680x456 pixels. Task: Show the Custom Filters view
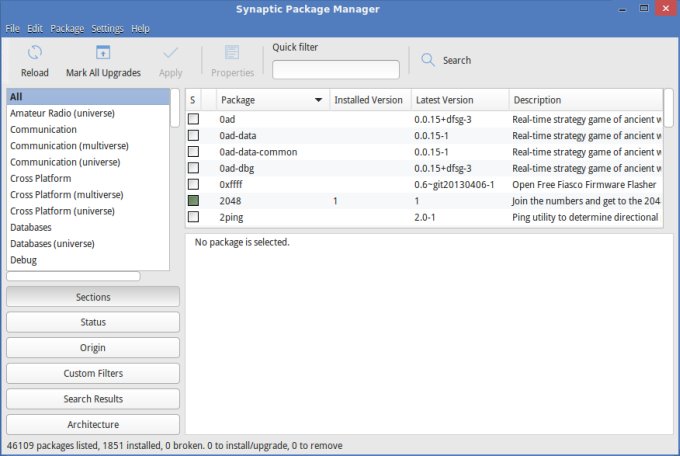(93, 373)
